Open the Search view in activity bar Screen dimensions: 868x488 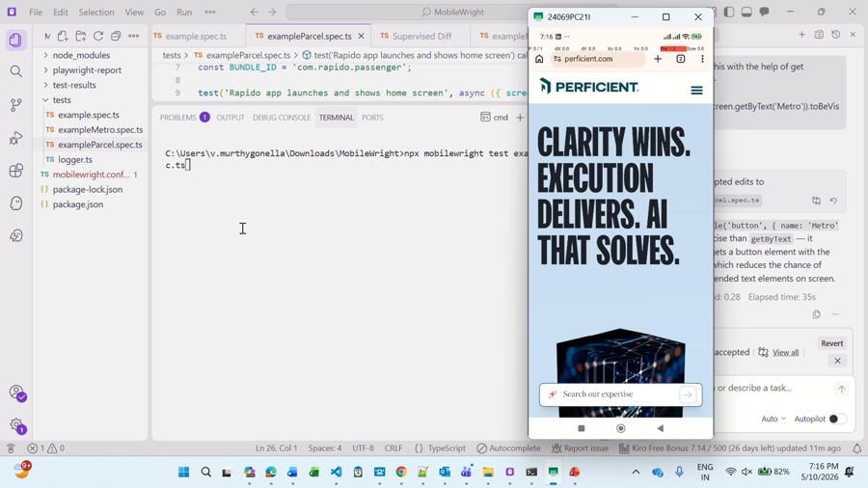coord(16,71)
